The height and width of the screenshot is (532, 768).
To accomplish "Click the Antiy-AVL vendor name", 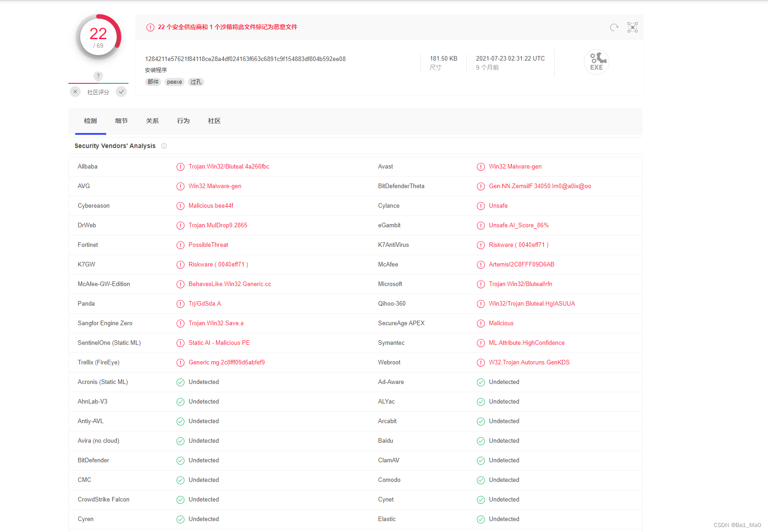I will coord(91,421).
